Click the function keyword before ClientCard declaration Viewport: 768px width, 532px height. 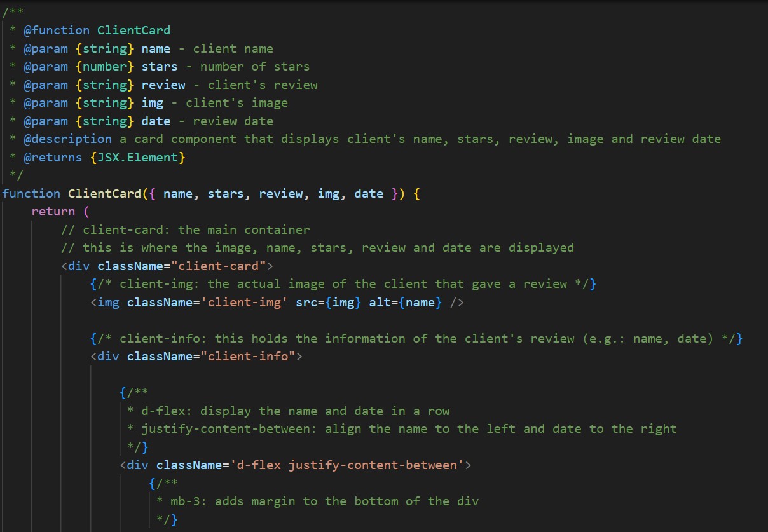coord(31,193)
